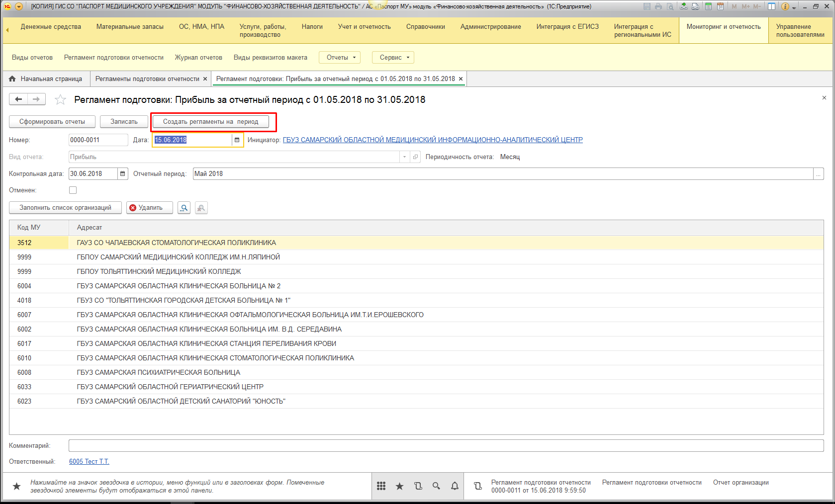The height and width of the screenshot is (504, 835).
Task: Open the Справочники menu section
Action: click(x=425, y=27)
